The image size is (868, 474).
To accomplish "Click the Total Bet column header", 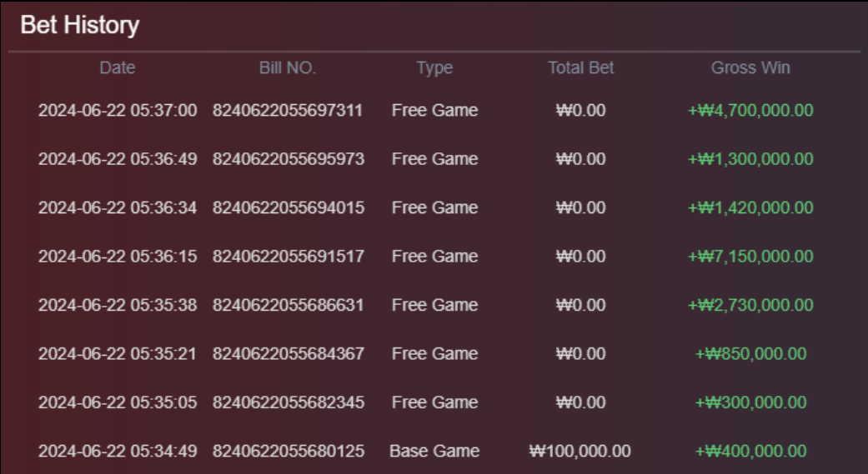I will (580, 67).
